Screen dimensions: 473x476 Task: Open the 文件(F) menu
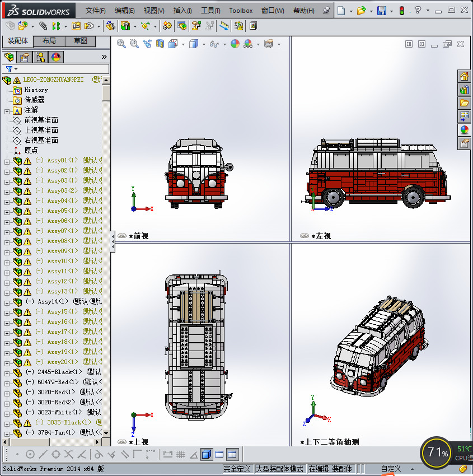tap(96, 11)
